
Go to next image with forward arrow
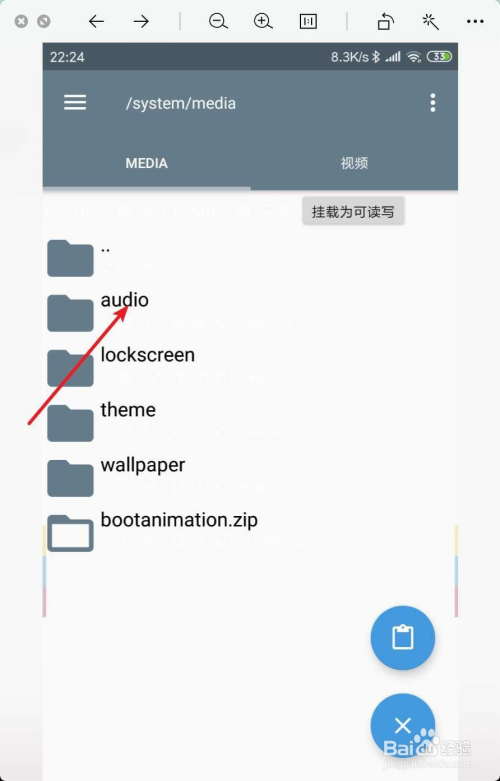[x=141, y=21]
